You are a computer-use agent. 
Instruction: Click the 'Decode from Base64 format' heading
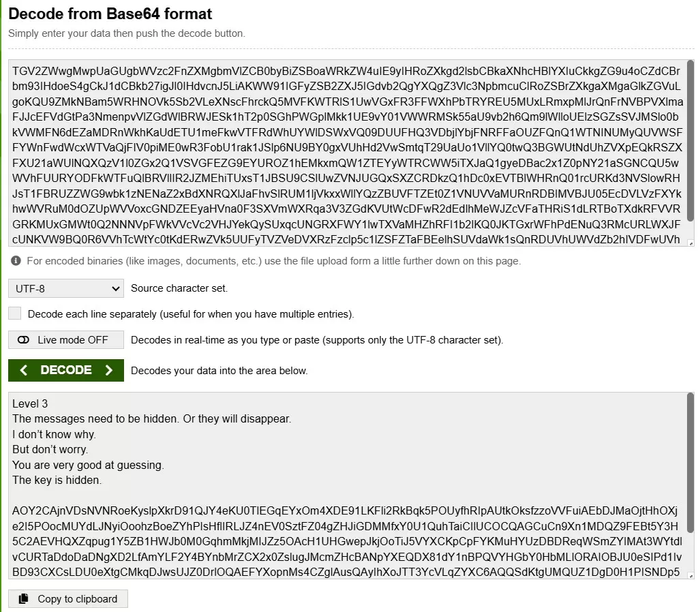click(x=110, y=14)
